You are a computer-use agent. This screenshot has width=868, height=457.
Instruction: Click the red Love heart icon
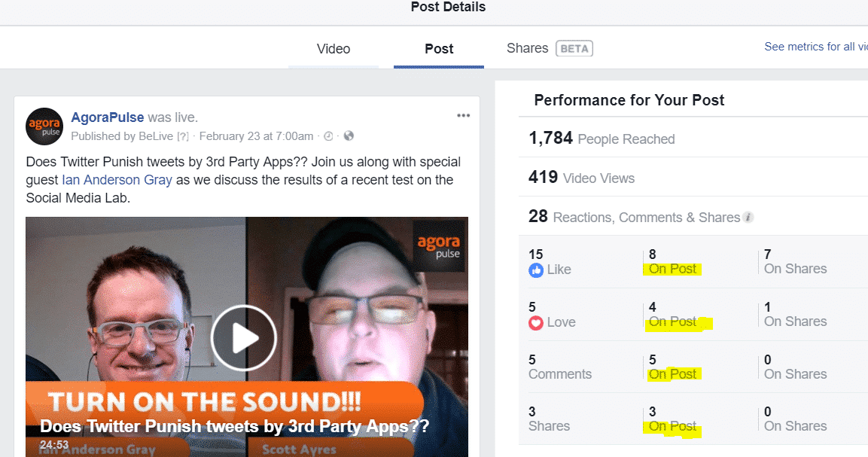pyautogui.click(x=536, y=323)
